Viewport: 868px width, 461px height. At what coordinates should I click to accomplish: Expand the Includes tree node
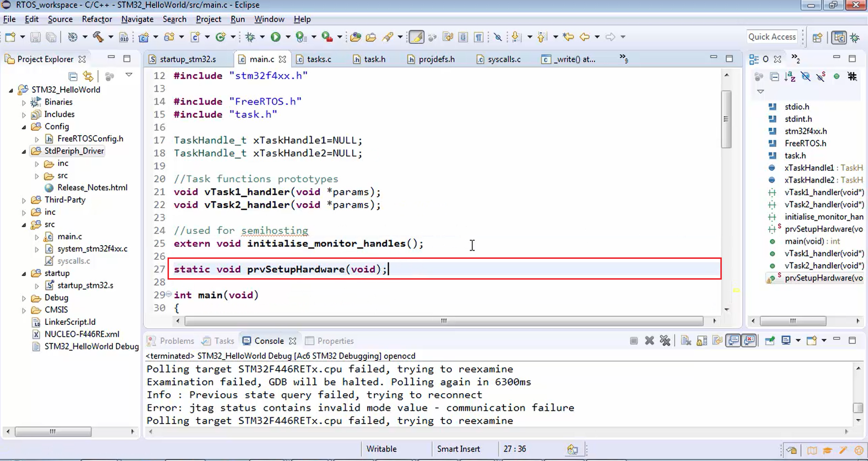point(24,114)
